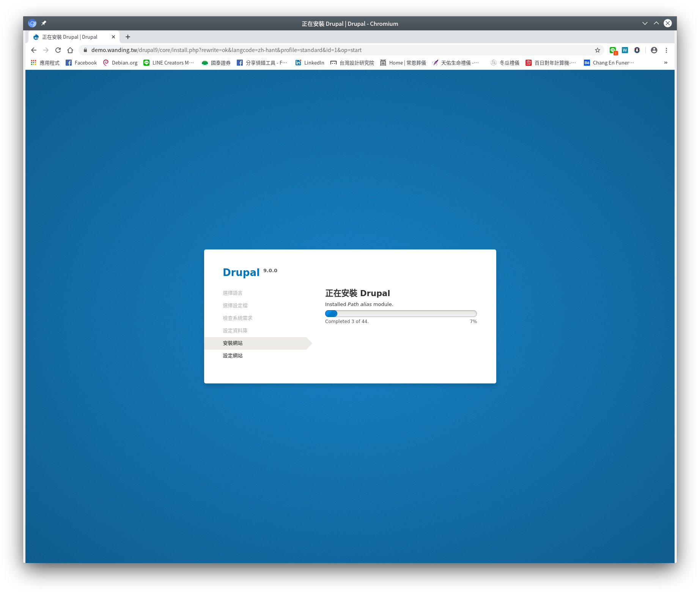Click the 選擇語言 step

233,293
